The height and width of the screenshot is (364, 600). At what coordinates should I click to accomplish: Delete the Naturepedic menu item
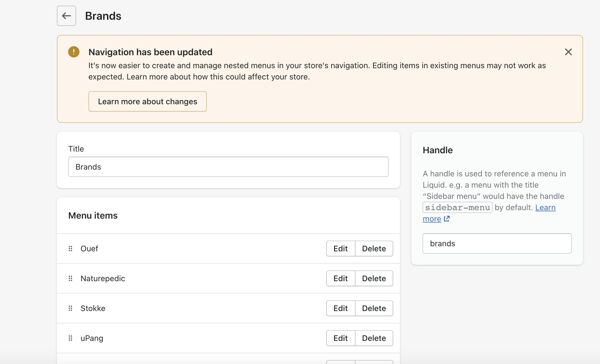374,278
